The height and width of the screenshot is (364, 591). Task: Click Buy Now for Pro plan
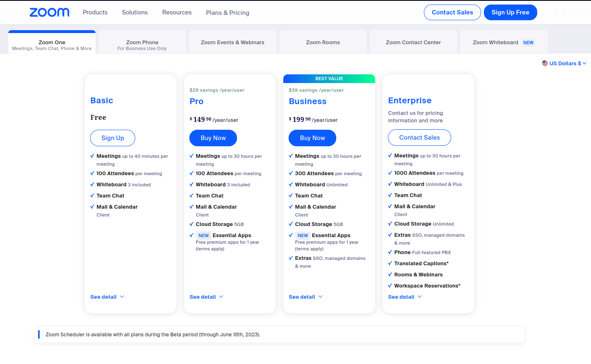pos(213,138)
